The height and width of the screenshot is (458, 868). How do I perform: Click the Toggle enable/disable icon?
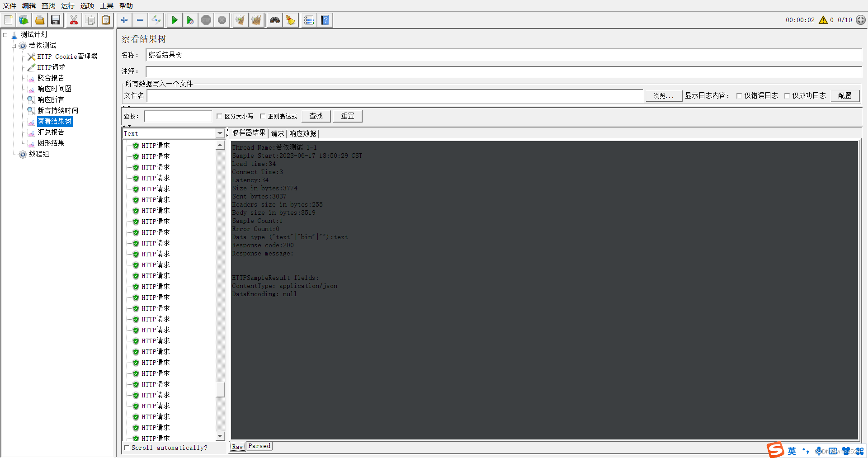[156, 20]
